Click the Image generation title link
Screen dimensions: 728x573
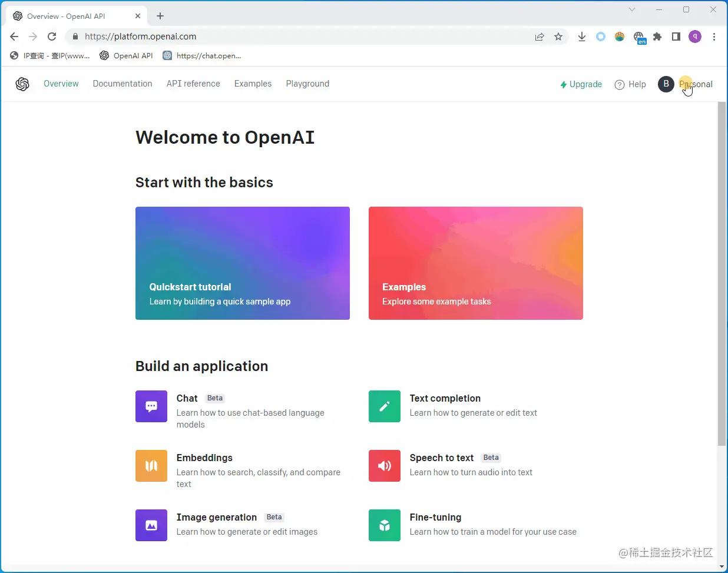(x=217, y=517)
